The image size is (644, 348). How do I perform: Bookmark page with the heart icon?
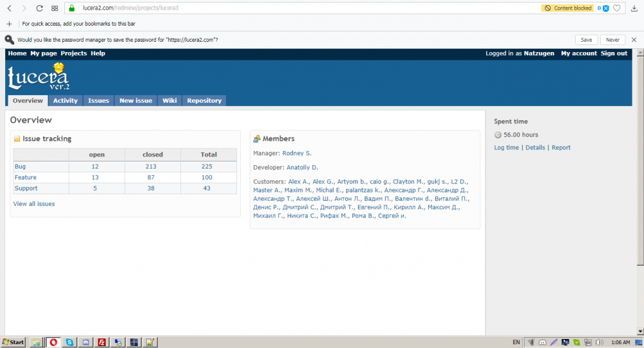coord(617,8)
